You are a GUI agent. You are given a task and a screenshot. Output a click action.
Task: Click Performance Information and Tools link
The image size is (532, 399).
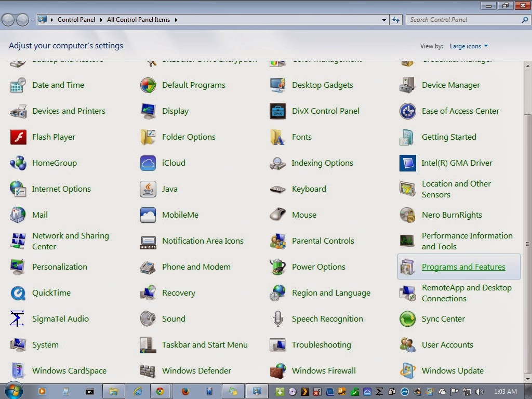pos(467,241)
